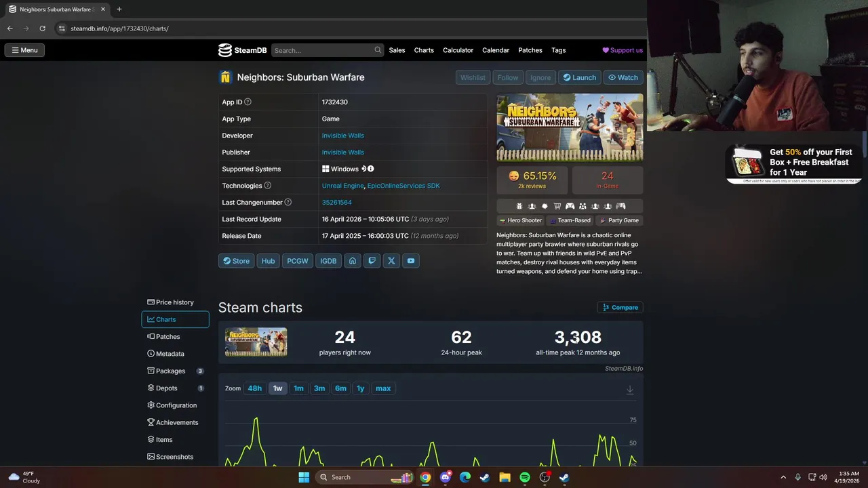Viewport: 868px width, 488px height.
Task: Show hidden system tray icons
Action: pos(783,477)
